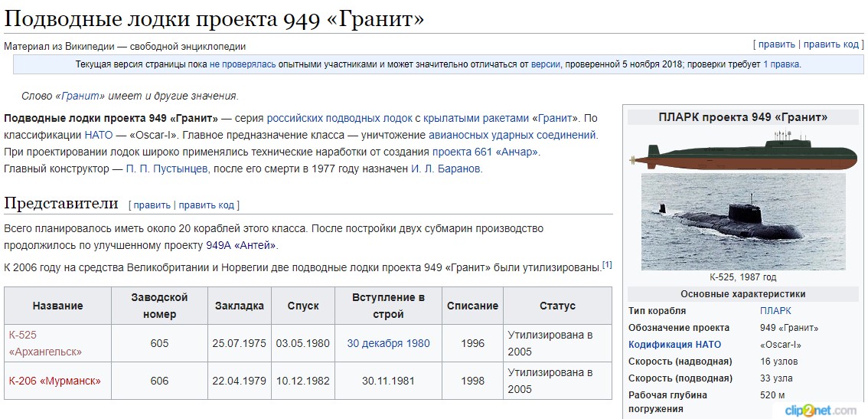
Task: Open the date link '30 декабря 1980'
Action: pos(389,344)
